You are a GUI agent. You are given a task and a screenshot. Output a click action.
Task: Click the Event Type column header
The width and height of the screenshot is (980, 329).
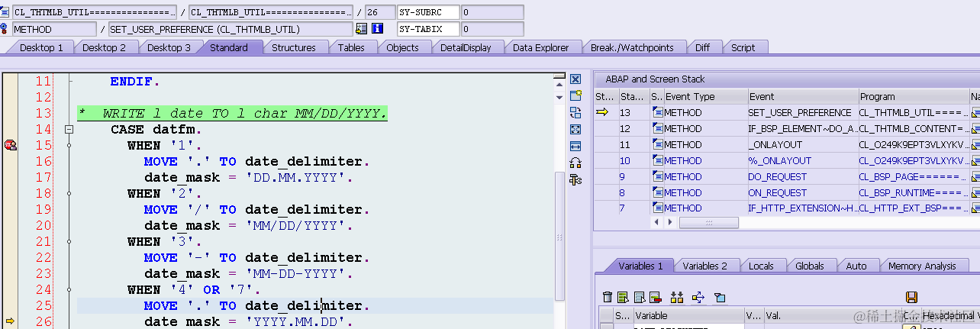point(705,96)
